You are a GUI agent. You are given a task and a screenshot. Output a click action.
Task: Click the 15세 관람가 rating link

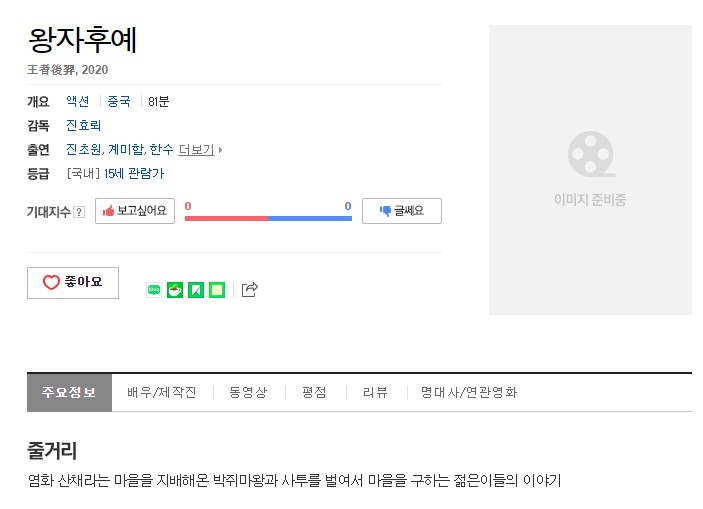[134, 174]
